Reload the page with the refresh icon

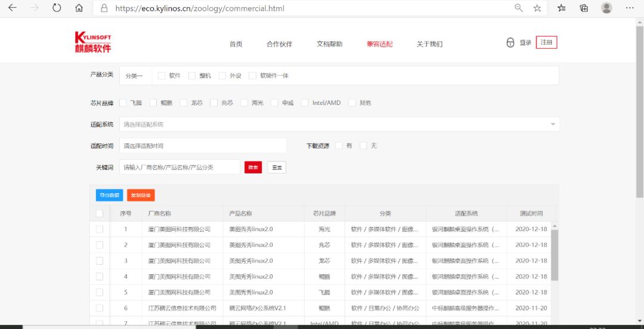pyautogui.click(x=57, y=8)
